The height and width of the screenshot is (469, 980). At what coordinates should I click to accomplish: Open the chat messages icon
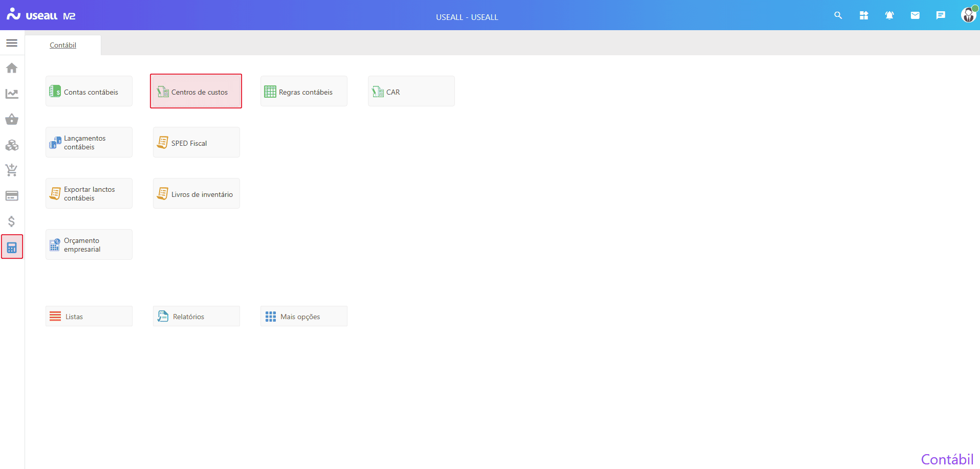coord(941,15)
